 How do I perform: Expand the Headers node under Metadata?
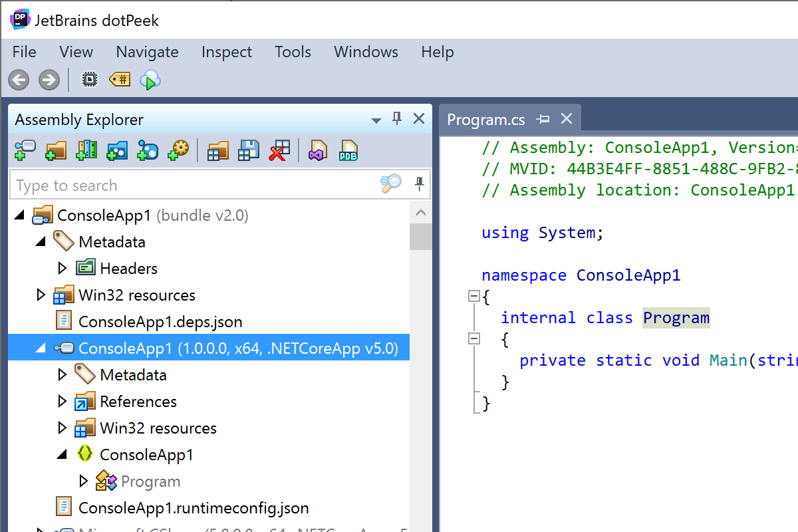[62, 267]
